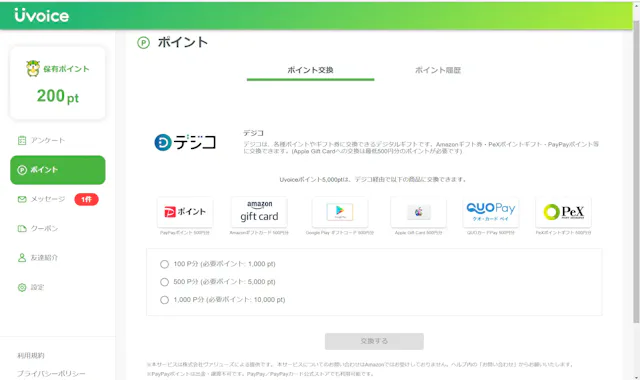The height and width of the screenshot is (380, 640).
Task: Open the 利用規約 link
Action: pyautogui.click(x=31, y=356)
